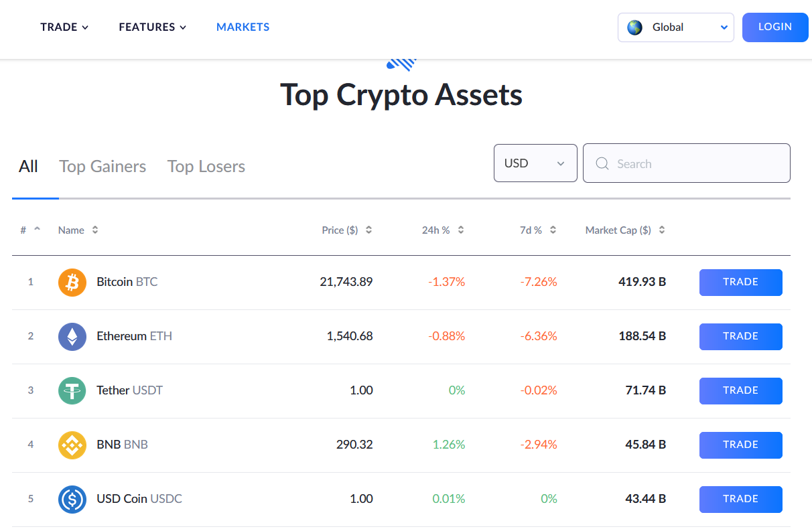Click the BNB BNB name text
This screenshot has width=812, height=529.
pos(123,445)
